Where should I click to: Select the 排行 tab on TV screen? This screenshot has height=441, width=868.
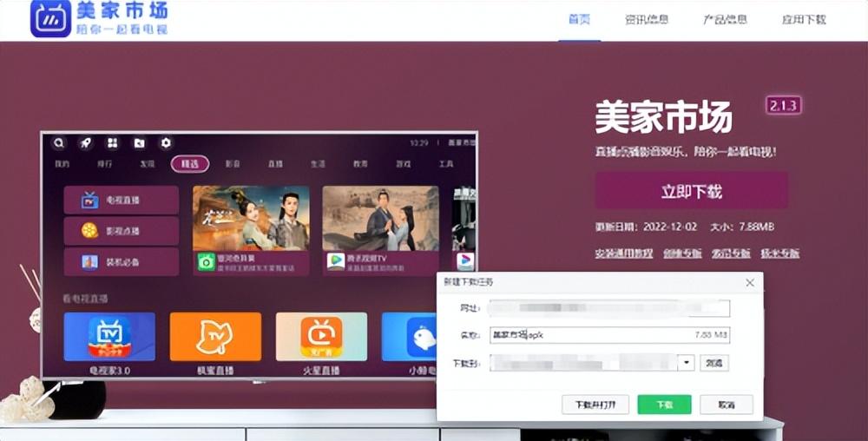click(105, 164)
